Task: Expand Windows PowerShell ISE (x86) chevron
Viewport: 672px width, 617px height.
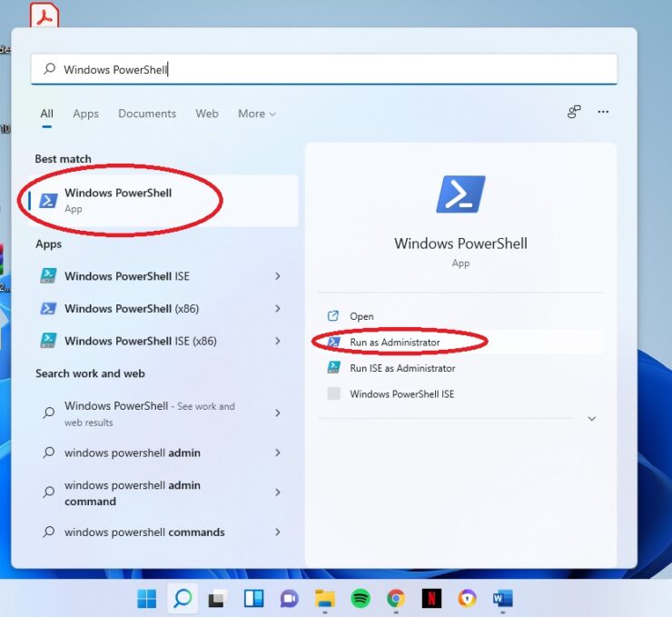Action: 278,342
